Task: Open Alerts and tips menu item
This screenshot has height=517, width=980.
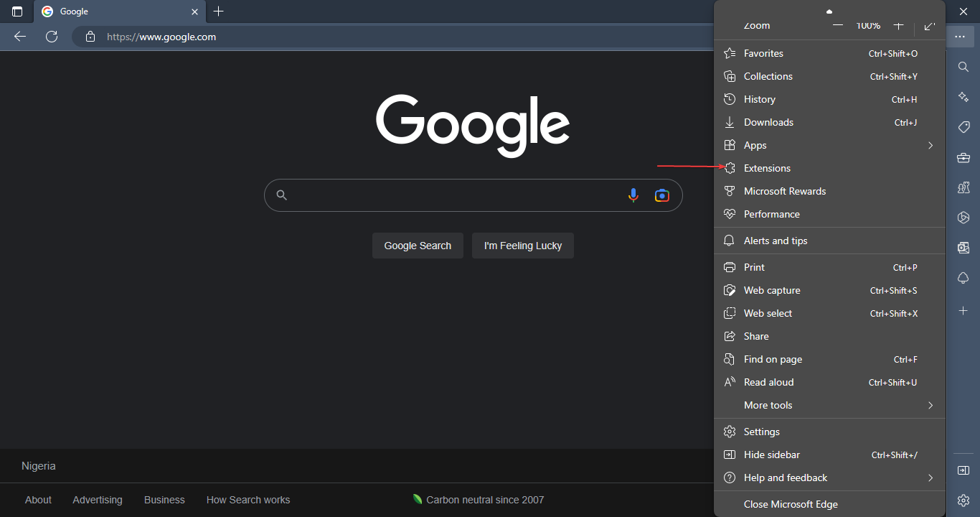Action: pyautogui.click(x=829, y=241)
